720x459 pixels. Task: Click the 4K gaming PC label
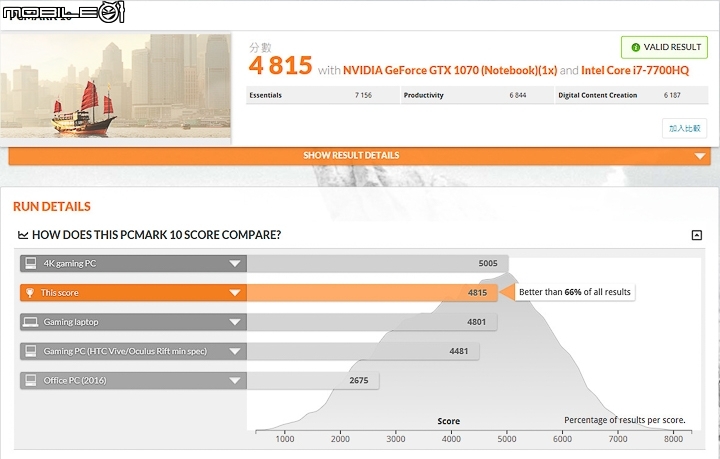70,263
